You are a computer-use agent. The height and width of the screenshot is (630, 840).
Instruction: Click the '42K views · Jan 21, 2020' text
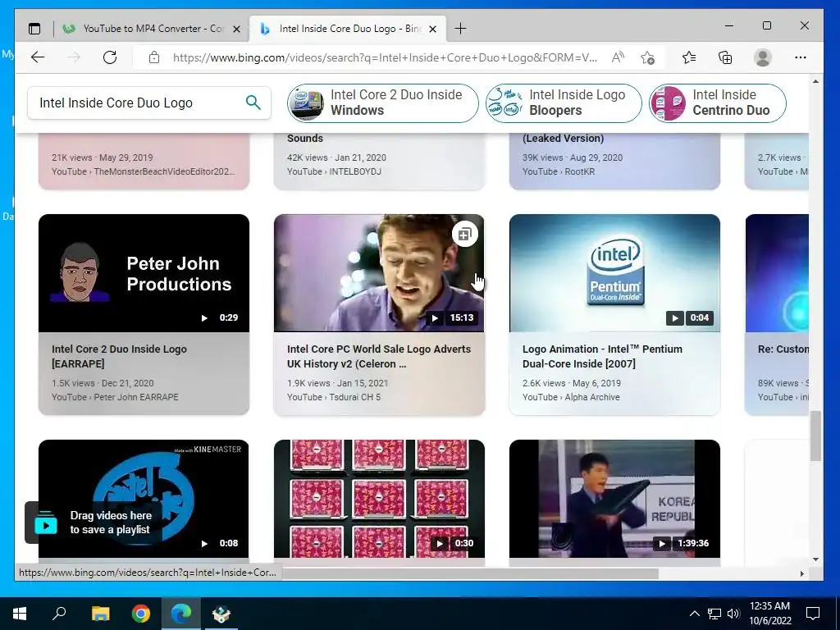point(336,157)
